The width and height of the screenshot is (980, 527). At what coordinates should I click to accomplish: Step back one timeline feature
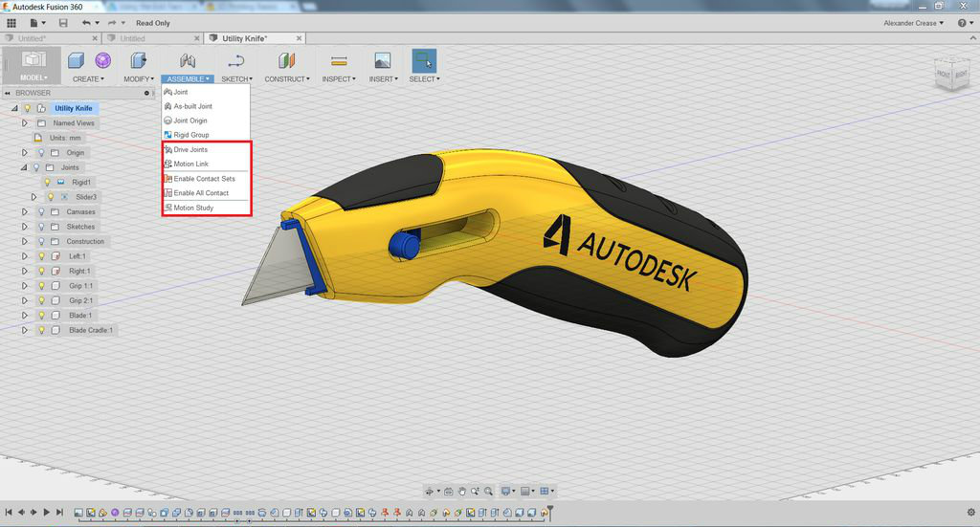tap(21, 512)
